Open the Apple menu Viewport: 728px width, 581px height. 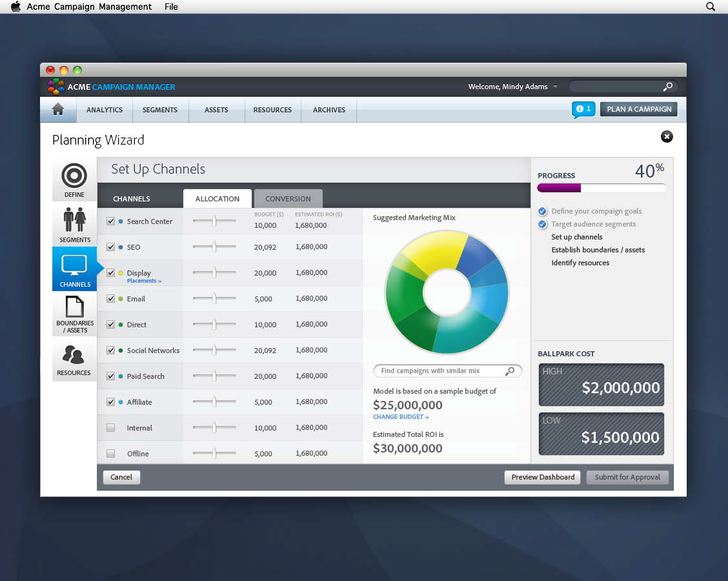click(15, 6)
